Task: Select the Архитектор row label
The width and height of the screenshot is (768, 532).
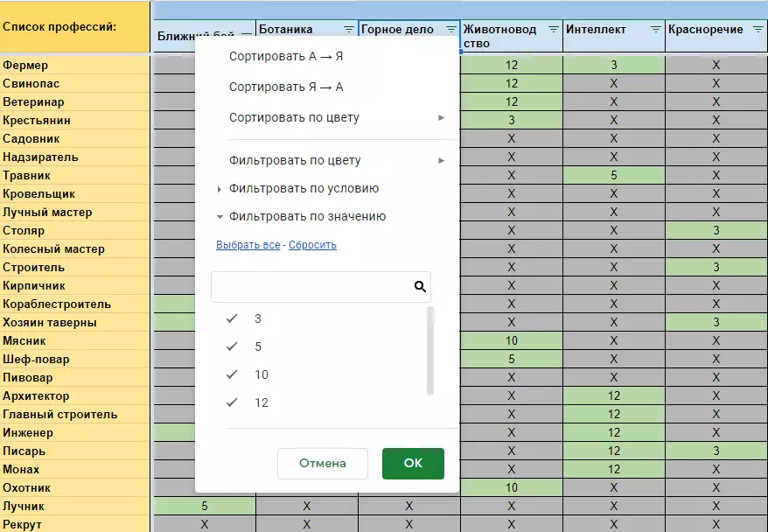Action: coord(75,395)
